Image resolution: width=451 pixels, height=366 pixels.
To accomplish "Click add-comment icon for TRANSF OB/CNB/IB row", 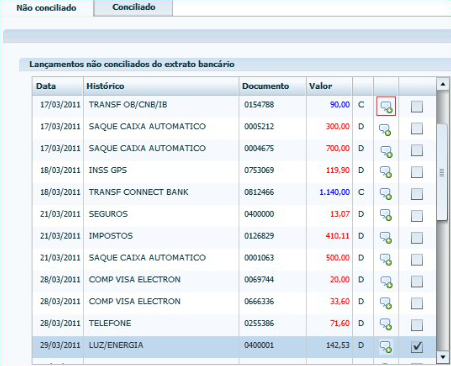I will pyautogui.click(x=386, y=106).
